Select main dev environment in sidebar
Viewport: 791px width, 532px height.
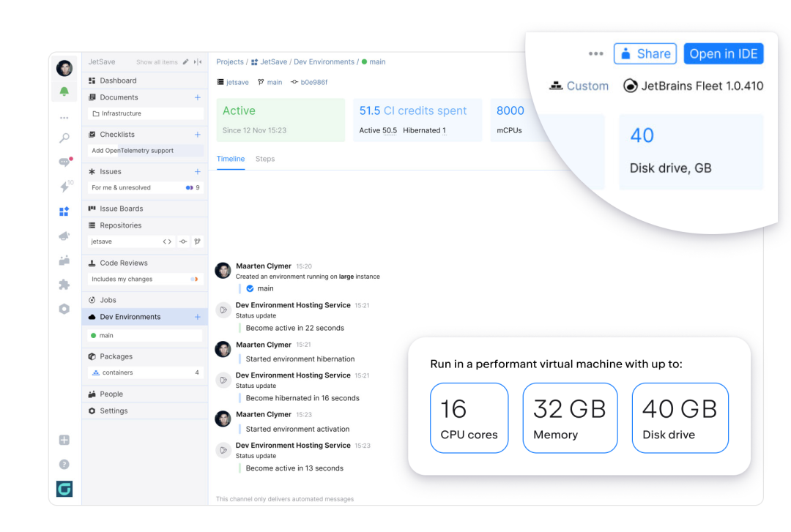[x=145, y=335]
